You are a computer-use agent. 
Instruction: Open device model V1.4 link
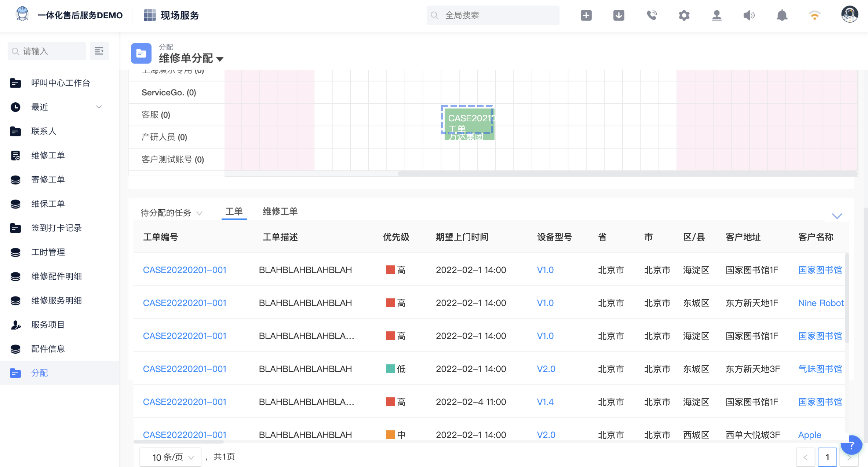pyautogui.click(x=545, y=402)
